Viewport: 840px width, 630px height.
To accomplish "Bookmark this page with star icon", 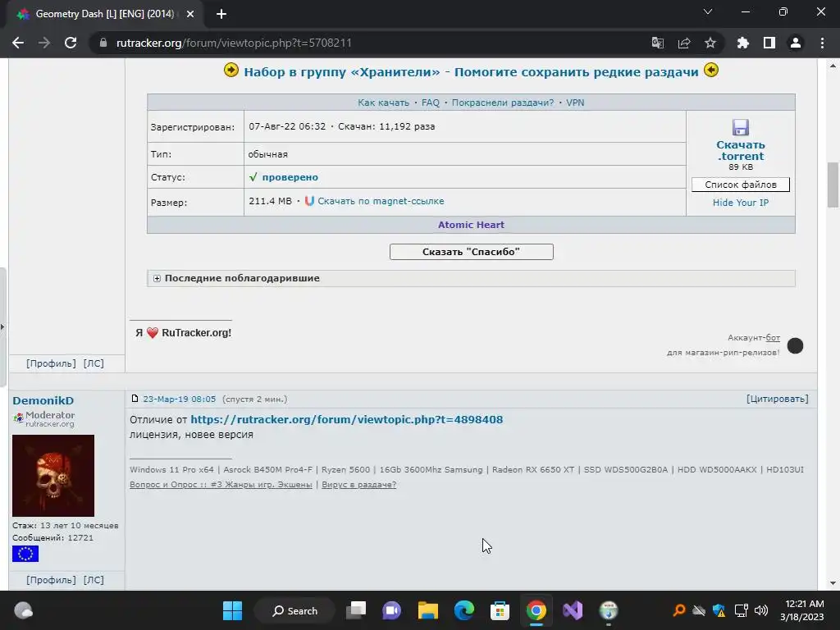I will (x=710, y=43).
